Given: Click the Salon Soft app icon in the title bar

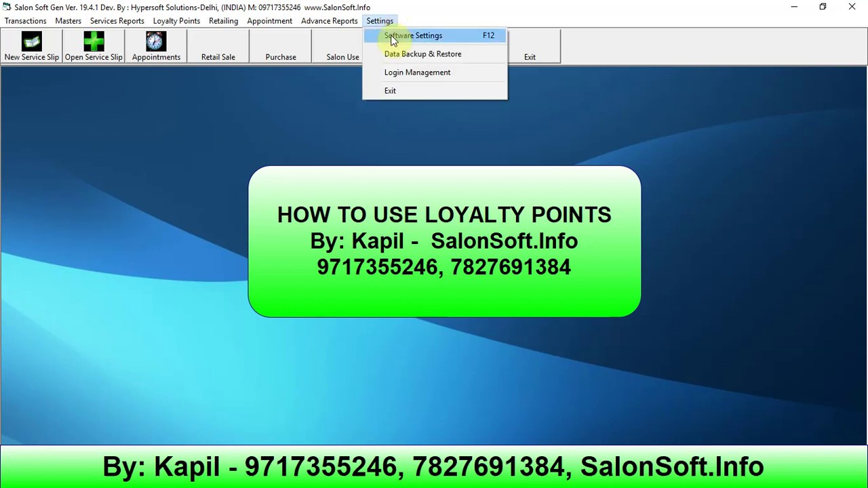Looking at the screenshot, I should click(x=7, y=7).
